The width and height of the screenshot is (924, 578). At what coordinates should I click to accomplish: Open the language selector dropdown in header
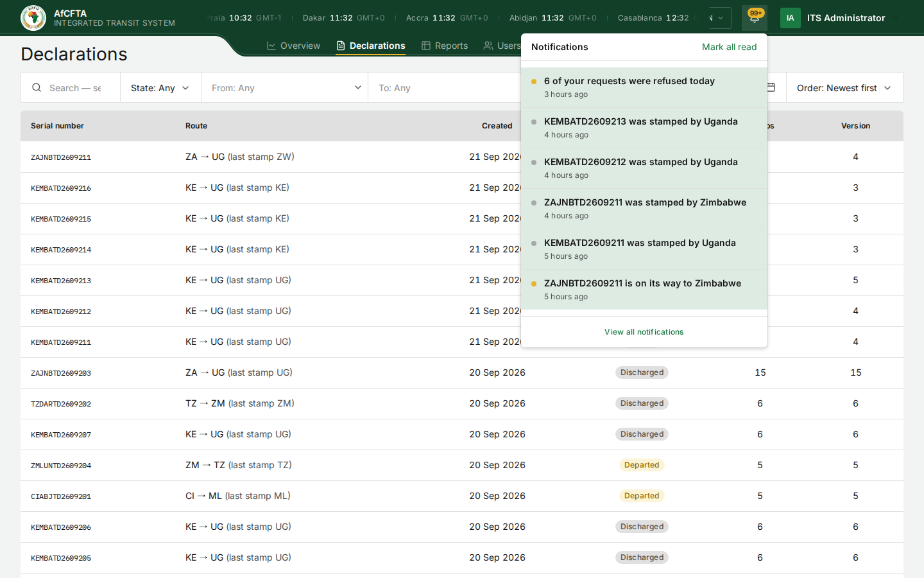(x=719, y=18)
